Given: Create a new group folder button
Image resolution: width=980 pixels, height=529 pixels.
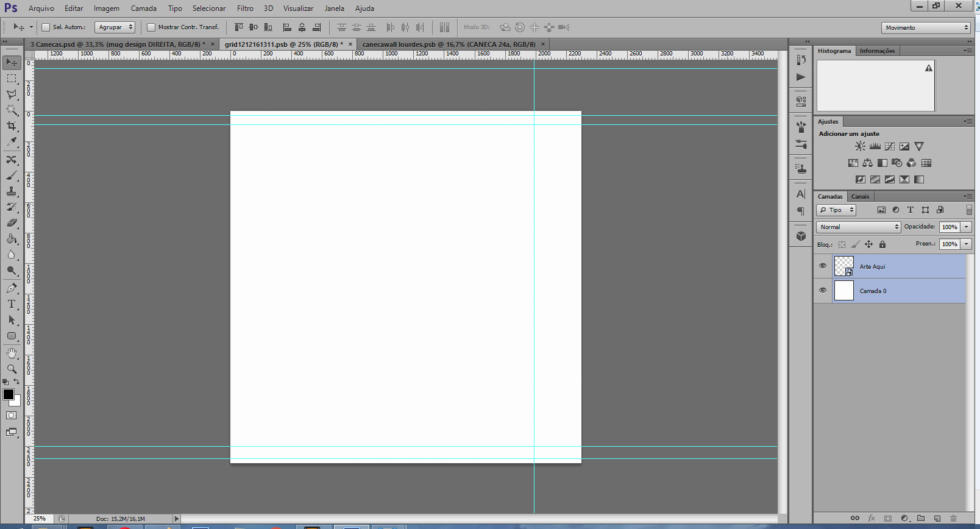Looking at the screenshot, I should pos(921,519).
